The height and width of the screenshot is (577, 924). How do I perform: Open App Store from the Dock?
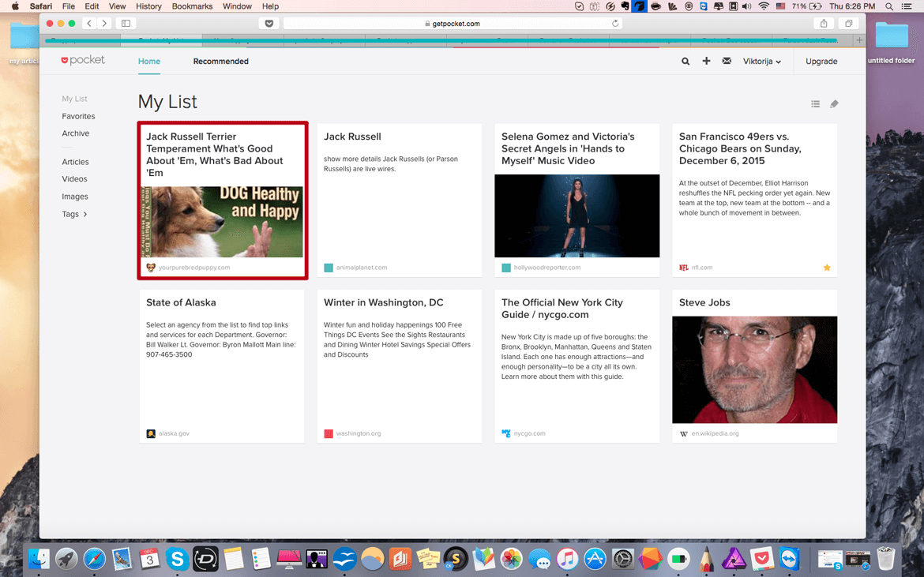click(595, 558)
